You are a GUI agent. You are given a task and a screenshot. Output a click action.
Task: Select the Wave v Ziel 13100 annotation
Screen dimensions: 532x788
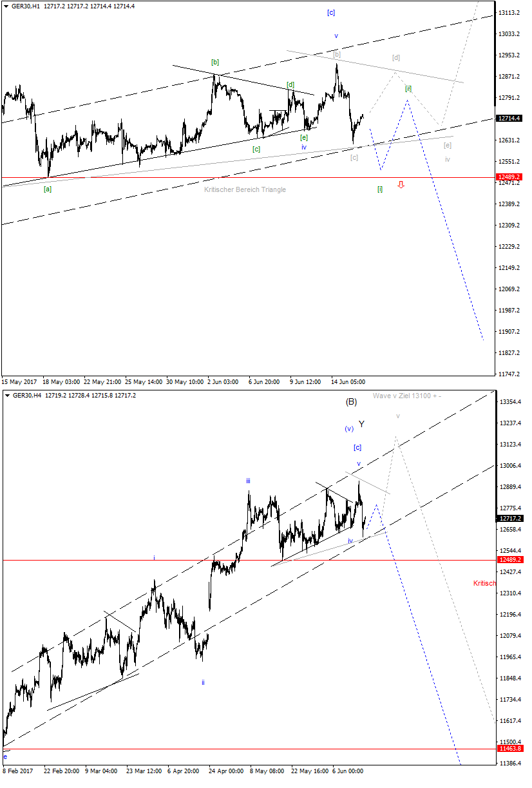[408, 394]
